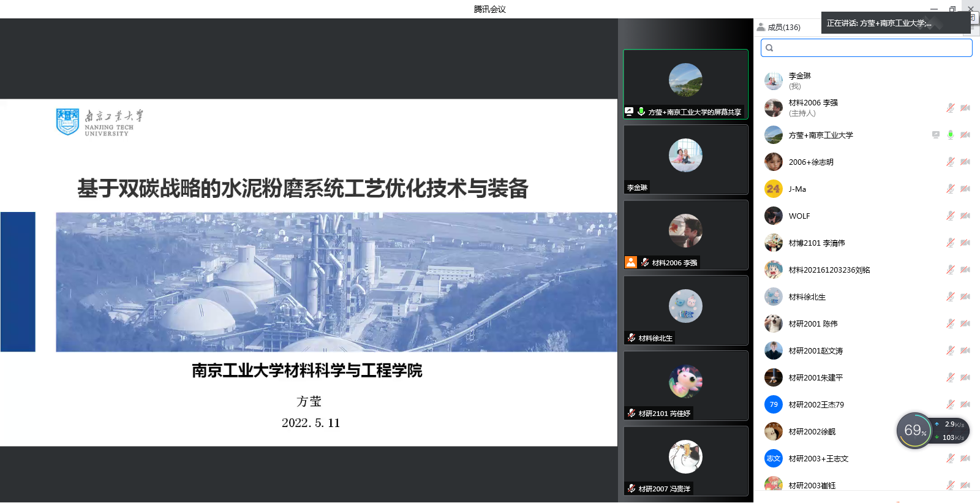Select member 材研2001 陈伟 in list
980x503 pixels.
pos(813,324)
